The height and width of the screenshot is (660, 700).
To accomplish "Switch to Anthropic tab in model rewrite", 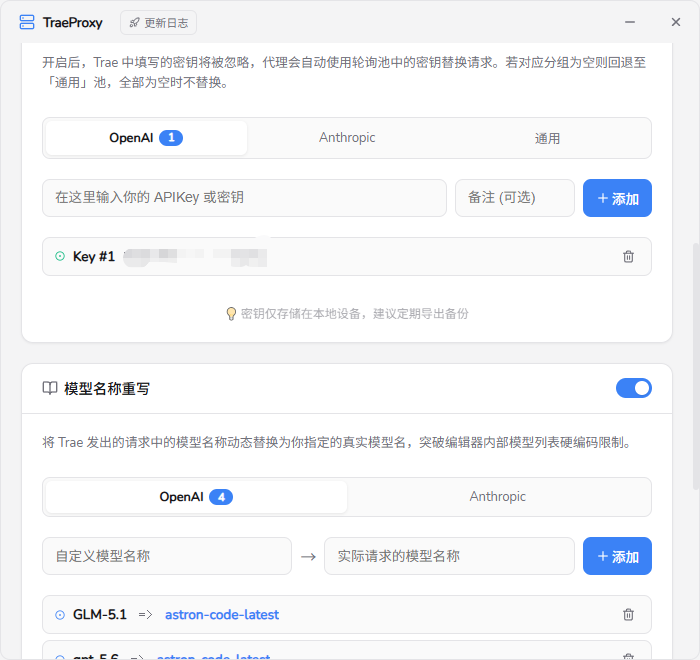I will pos(498,497).
